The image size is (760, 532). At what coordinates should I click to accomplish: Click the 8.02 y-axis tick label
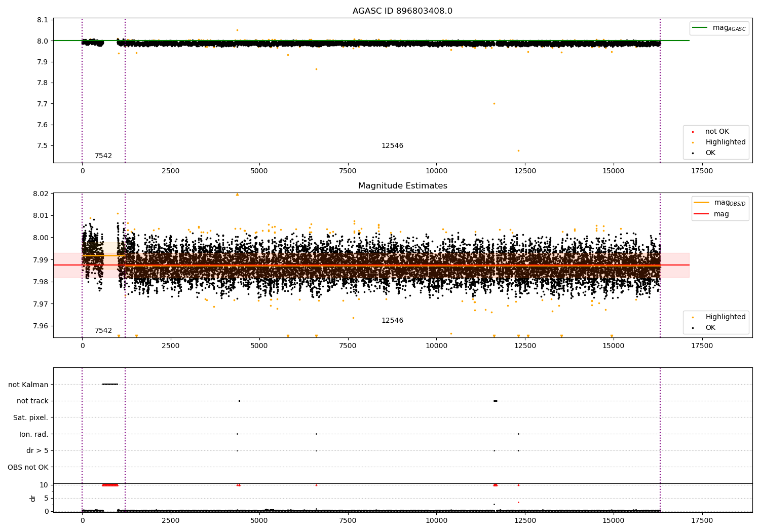41,194
